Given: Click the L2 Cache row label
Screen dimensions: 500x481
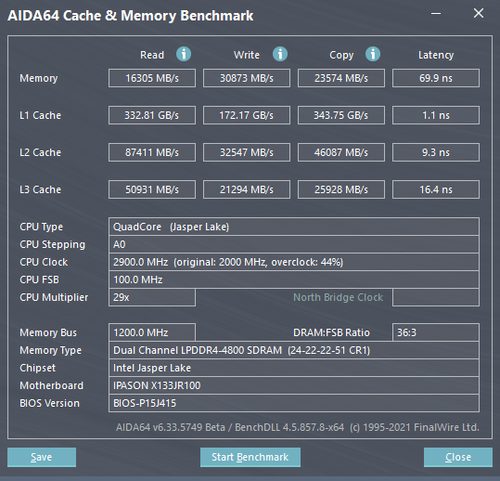Looking at the screenshot, I should (x=40, y=152).
